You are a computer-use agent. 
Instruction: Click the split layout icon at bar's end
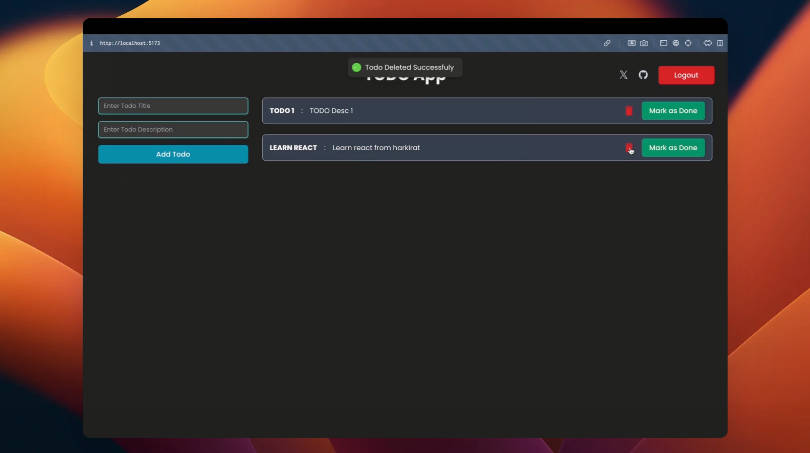click(720, 43)
